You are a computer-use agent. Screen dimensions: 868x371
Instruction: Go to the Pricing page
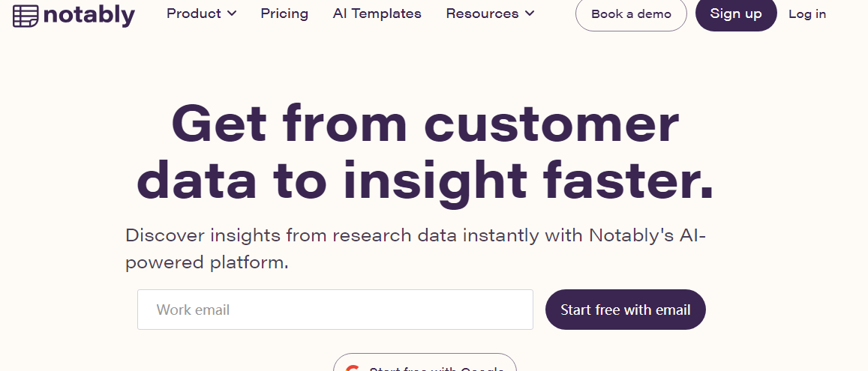284,13
